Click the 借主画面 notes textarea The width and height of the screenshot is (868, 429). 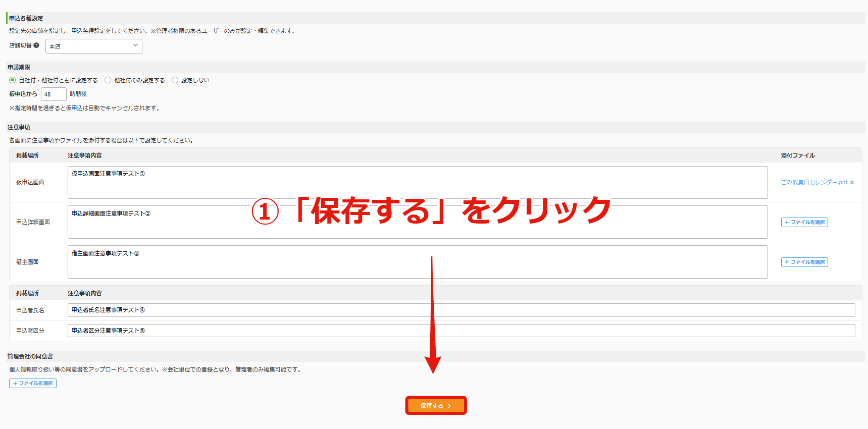418,262
